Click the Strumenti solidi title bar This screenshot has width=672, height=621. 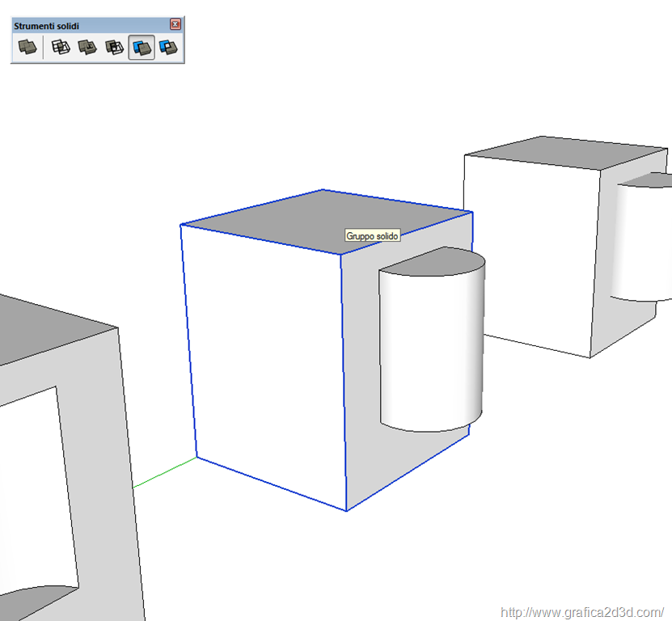81,26
